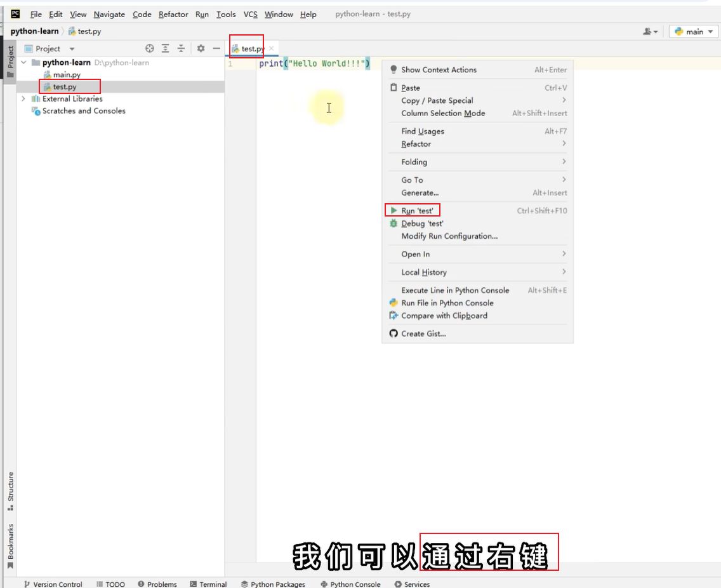Close the test.py editor tab
The image size is (721, 588).
[x=272, y=49]
